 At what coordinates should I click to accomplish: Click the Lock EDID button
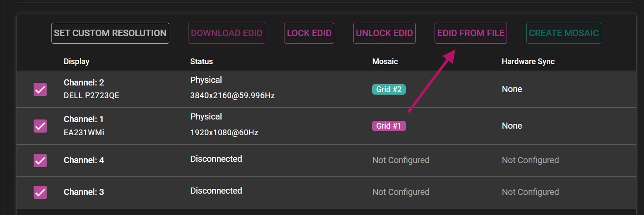[309, 33]
